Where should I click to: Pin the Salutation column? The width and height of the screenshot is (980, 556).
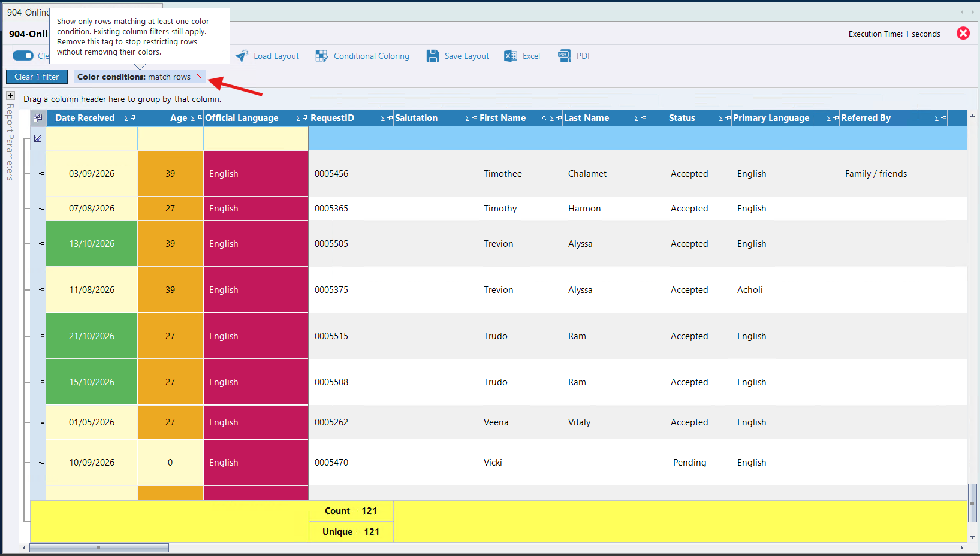(x=475, y=118)
